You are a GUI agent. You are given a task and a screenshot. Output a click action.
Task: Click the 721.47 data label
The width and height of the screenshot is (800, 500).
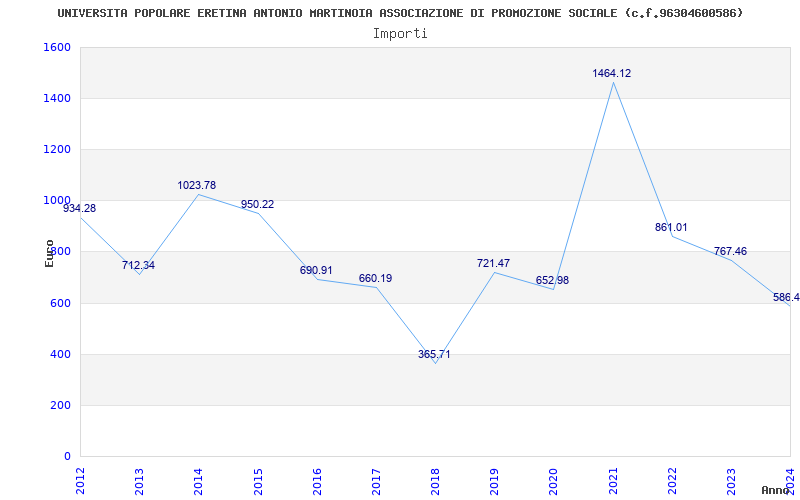coord(493,264)
